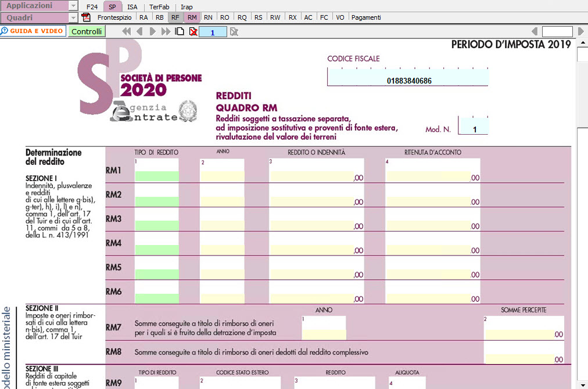Open quadro RX
The height and width of the screenshot is (389, 588).
pyautogui.click(x=292, y=17)
